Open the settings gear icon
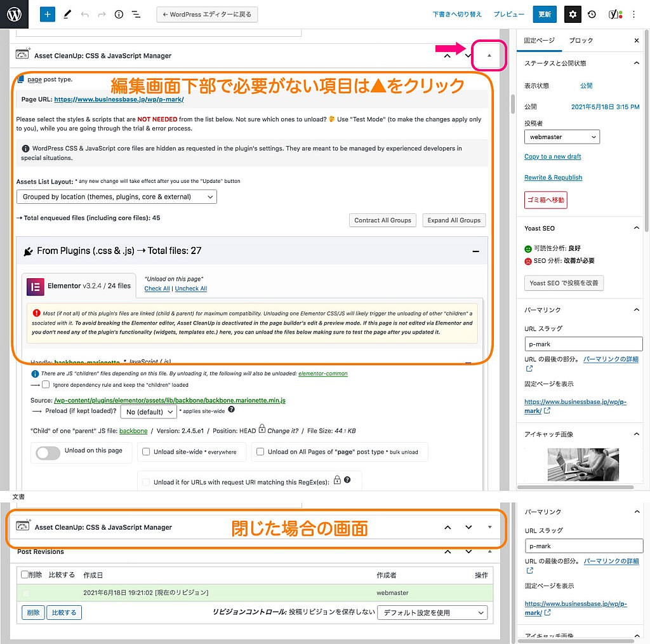This screenshot has width=650, height=644. click(573, 14)
